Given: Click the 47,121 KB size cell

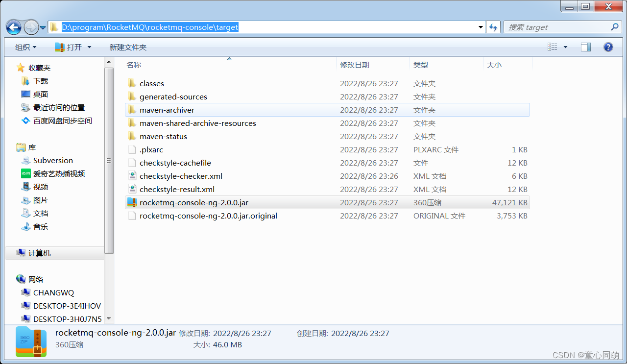Looking at the screenshot, I should click(x=509, y=202).
